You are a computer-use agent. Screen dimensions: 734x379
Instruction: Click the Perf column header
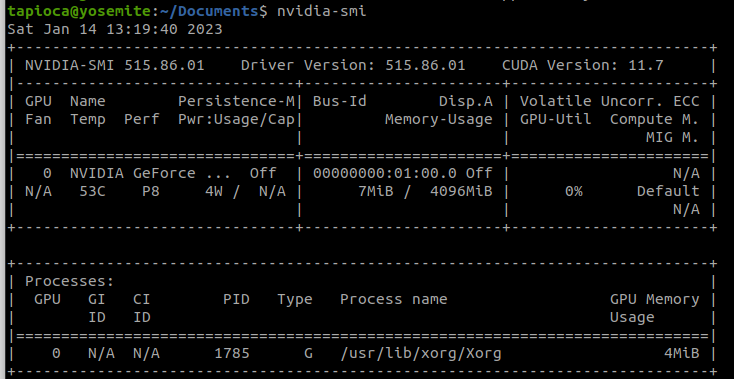pos(142,119)
